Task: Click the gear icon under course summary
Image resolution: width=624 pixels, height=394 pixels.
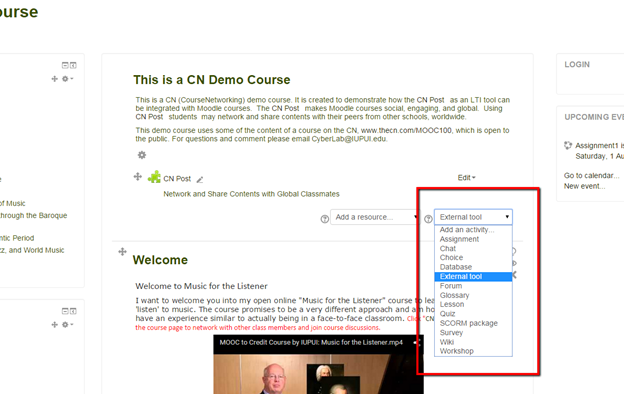Action: (142, 155)
